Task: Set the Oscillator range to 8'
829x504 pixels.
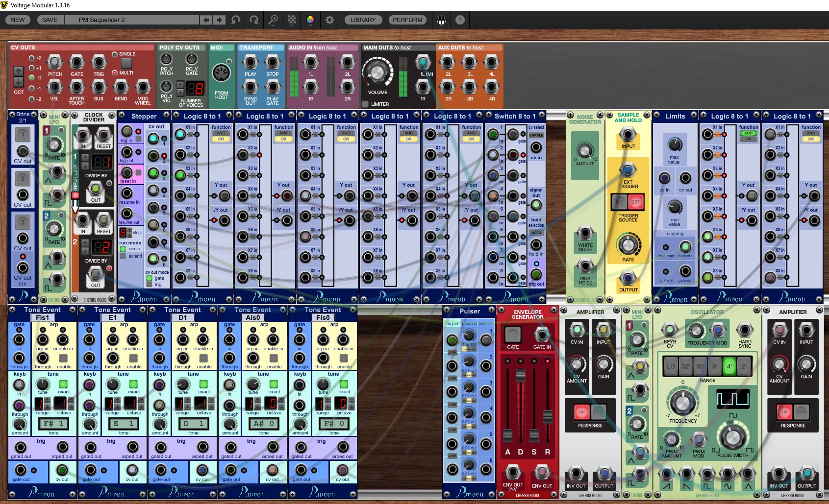Action: coord(715,366)
